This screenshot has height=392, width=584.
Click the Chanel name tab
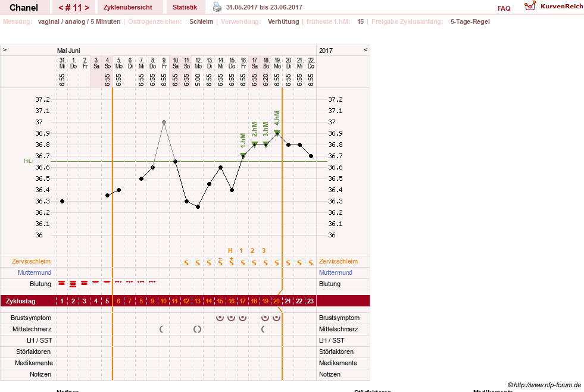pos(24,8)
